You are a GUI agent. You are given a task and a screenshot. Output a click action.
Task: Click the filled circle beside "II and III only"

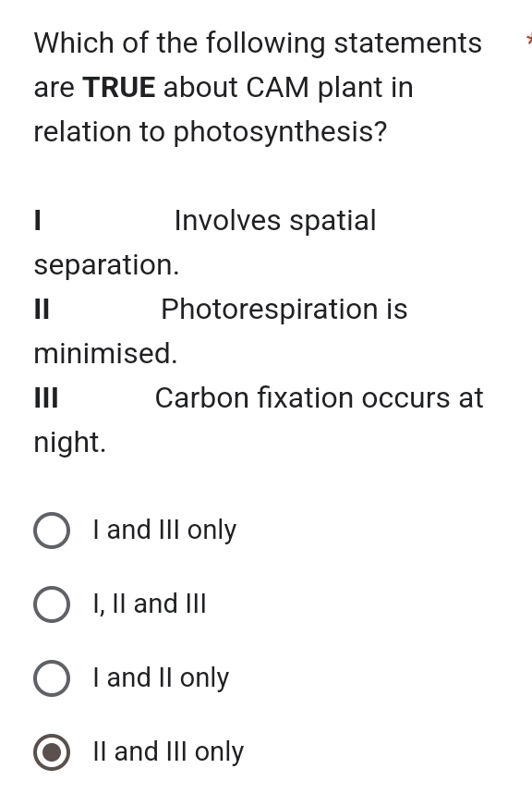pos(52,751)
